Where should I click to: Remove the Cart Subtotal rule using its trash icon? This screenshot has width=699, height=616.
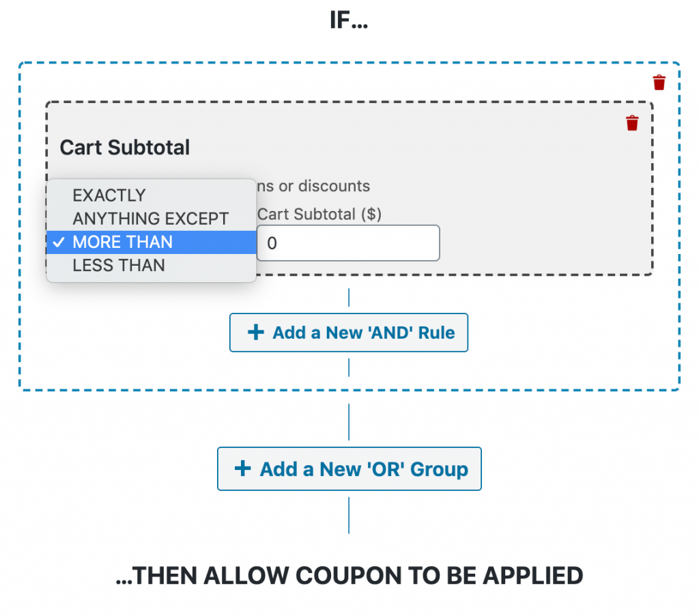631,123
